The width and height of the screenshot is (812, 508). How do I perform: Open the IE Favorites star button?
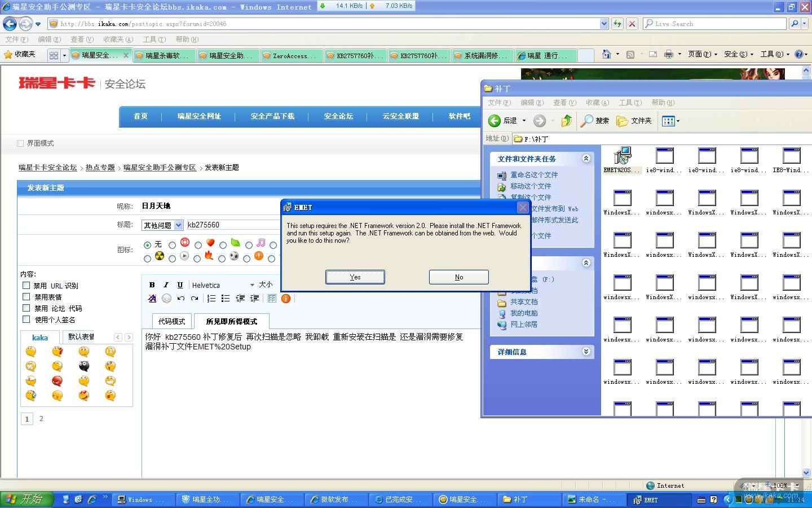(x=20, y=54)
